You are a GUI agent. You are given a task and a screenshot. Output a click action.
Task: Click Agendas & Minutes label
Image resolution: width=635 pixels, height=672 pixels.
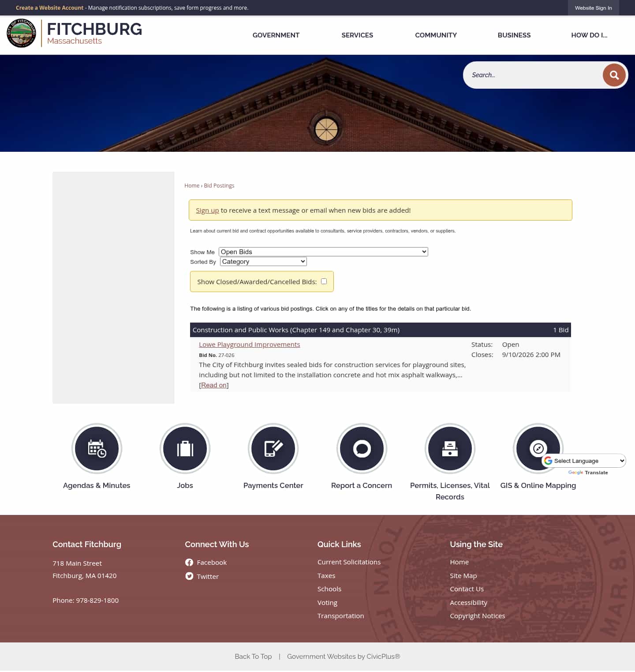[97, 485]
